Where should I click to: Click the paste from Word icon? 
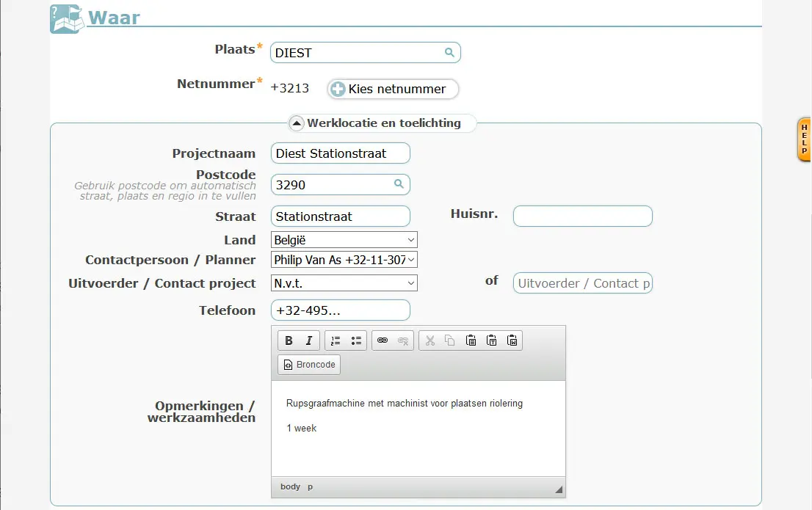(512, 340)
